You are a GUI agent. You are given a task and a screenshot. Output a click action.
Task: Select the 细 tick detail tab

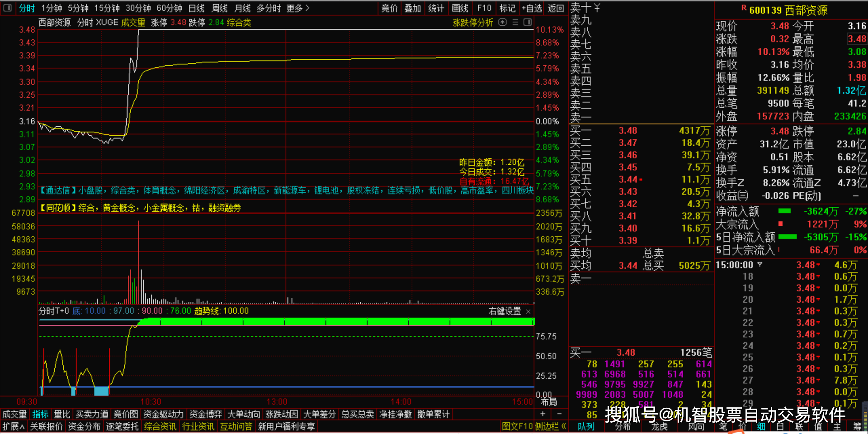pos(761,426)
